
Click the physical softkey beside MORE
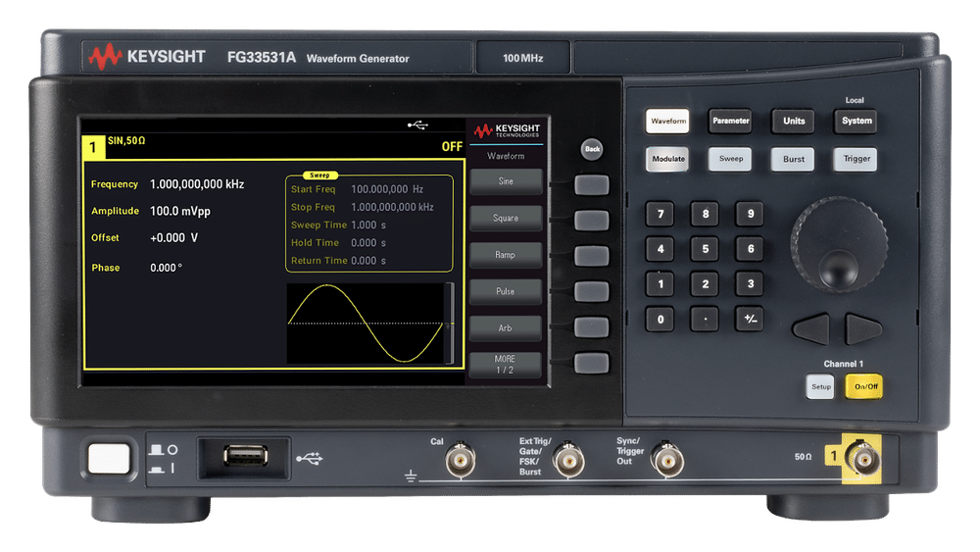(591, 363)
